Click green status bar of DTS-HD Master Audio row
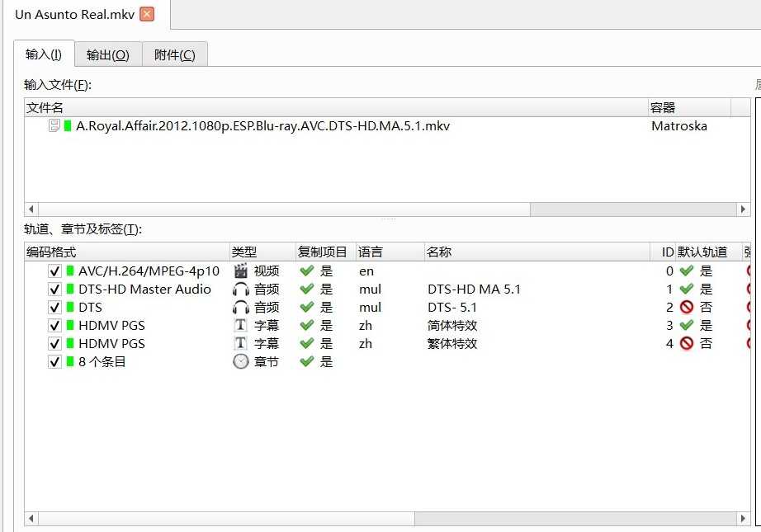 [70, 290]
